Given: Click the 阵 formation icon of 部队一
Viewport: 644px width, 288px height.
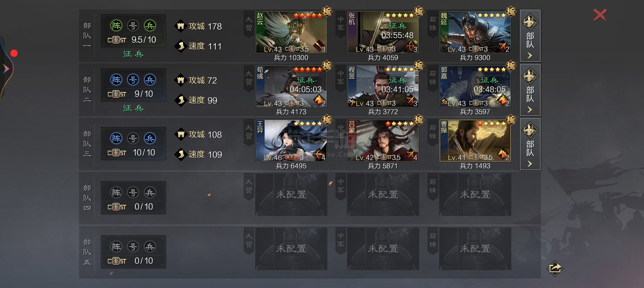Looking at the screenshot, I should 116,26.
